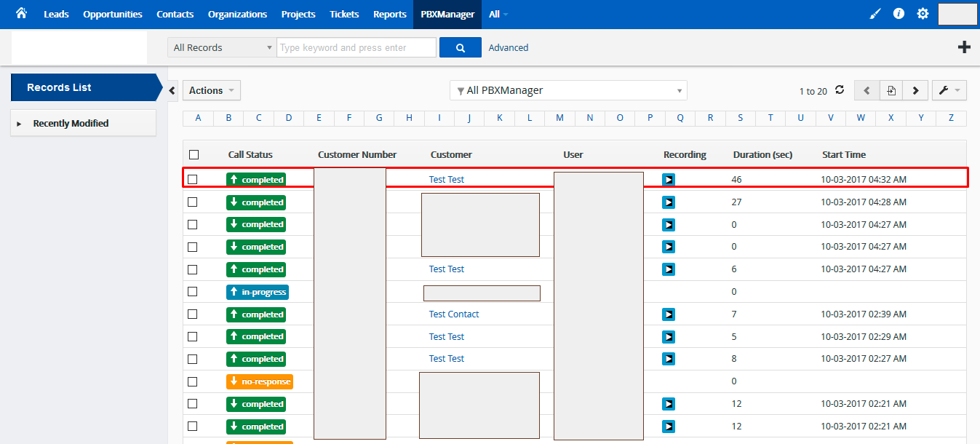
Task: Open the Test Contact record link
Action: 453,314
